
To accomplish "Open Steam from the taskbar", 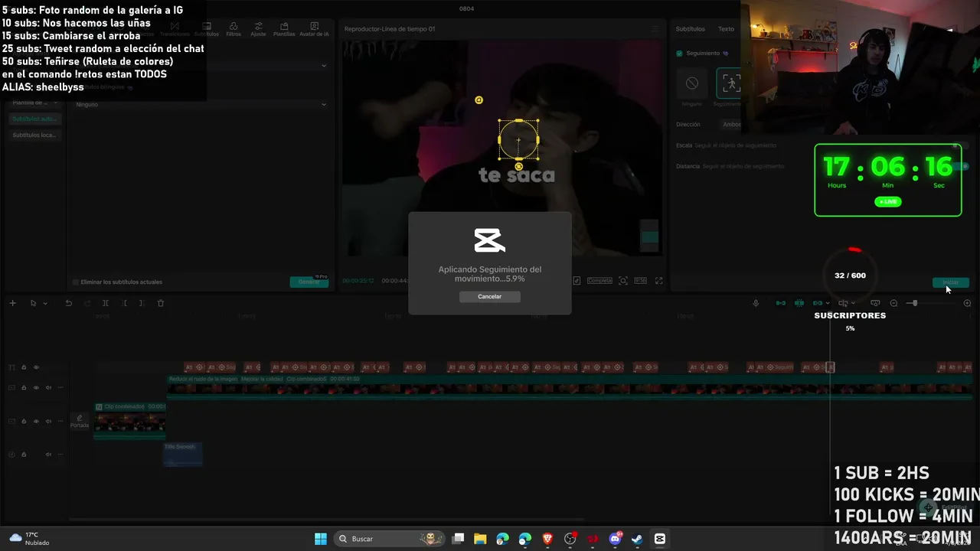I will [637, 539].
